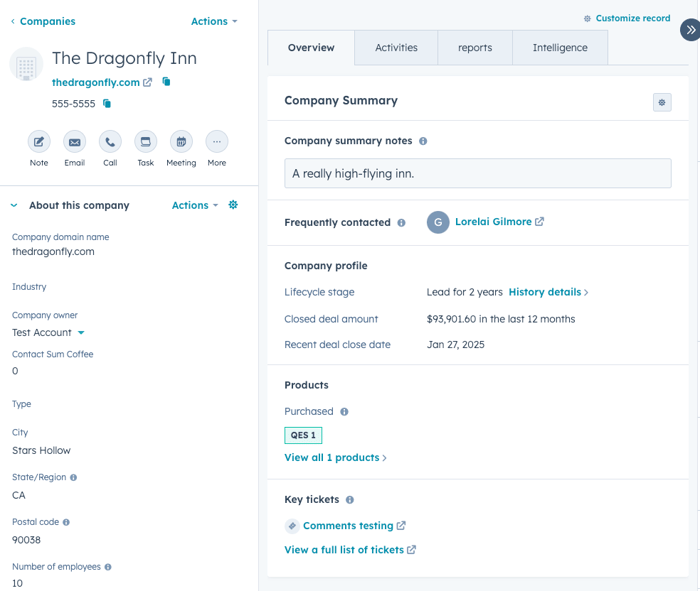Switch to the Intelligence tab
Screen dimensions: 700x591
click(x=560, y=48)
